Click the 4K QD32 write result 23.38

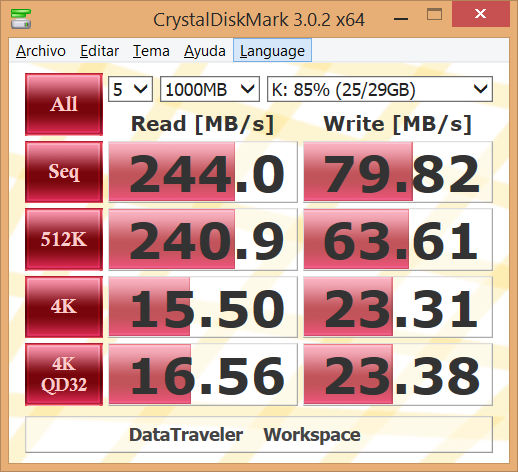click(x=398, y=374)
